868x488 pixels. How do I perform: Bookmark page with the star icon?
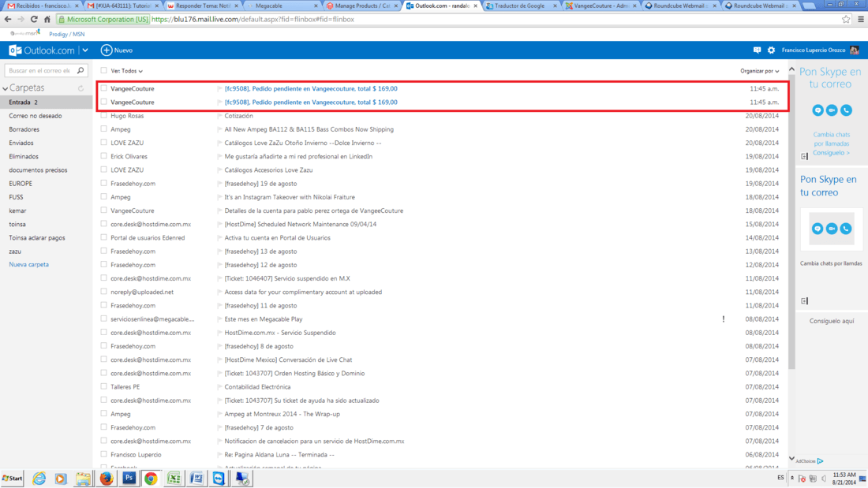846,20
